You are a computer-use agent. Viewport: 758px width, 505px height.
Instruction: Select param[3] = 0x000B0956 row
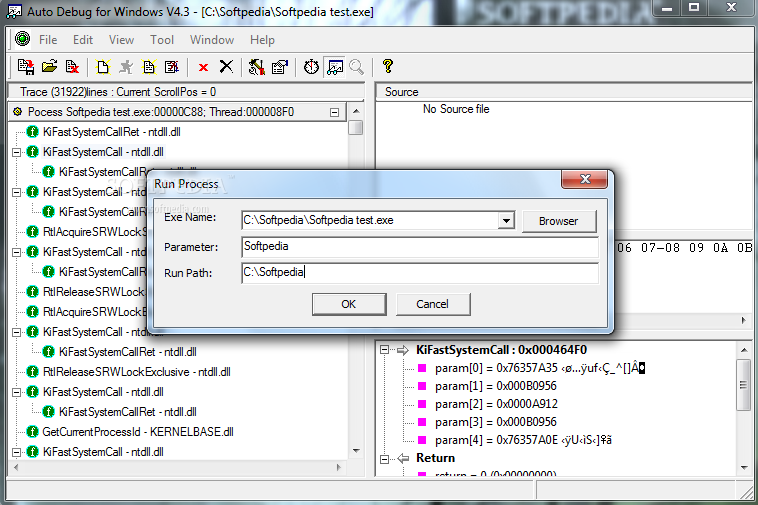(496, 422)
